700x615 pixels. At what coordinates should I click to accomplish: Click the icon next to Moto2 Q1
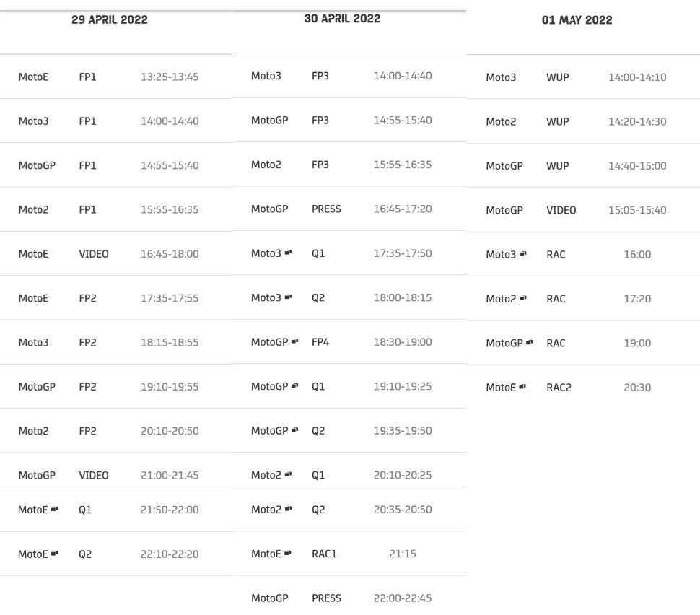pyautogui.click(x=289, y=474)
